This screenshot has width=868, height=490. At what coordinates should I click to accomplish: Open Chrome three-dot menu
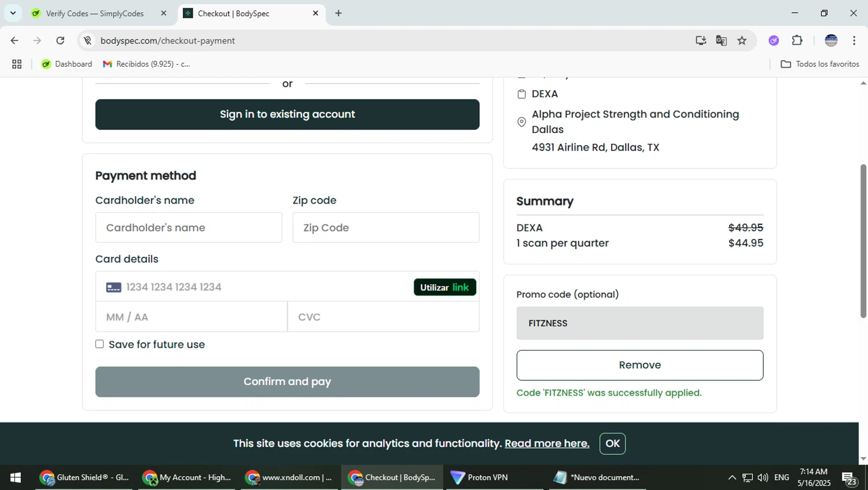pyautogui.click(x=854, y=40)
